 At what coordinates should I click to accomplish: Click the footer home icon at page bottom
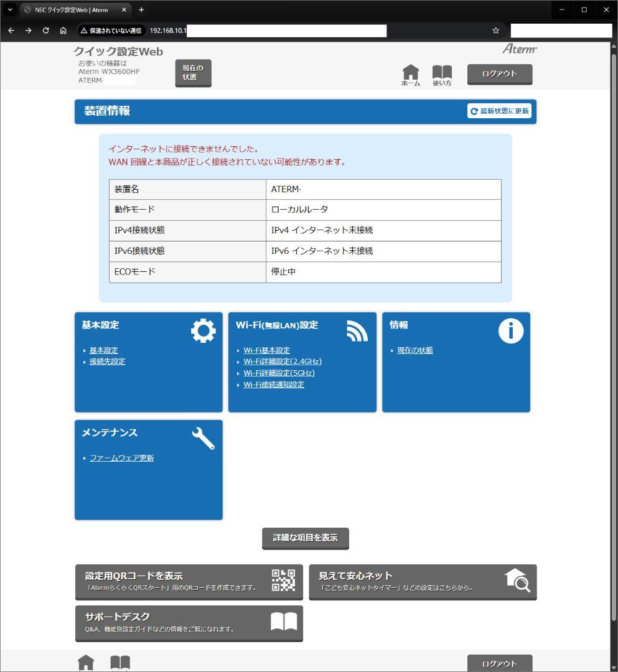86,663
